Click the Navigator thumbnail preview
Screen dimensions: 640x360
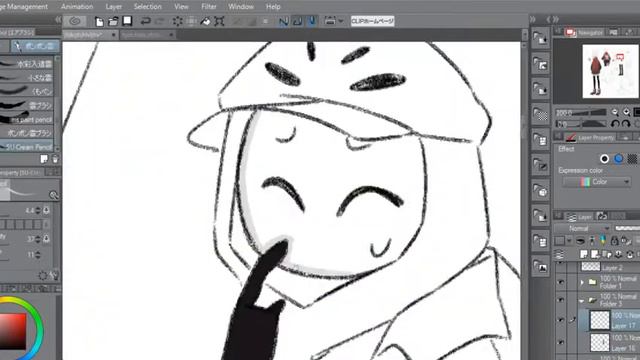pos(610,71)
